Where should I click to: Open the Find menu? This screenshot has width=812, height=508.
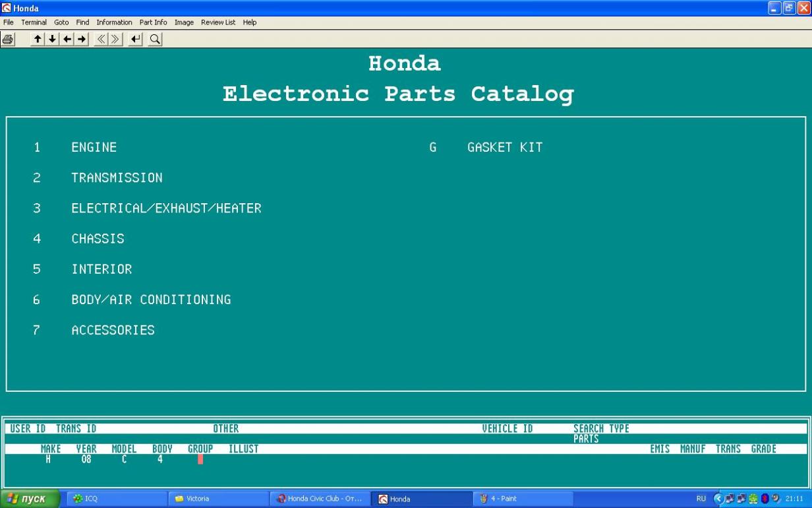point(82,22)
